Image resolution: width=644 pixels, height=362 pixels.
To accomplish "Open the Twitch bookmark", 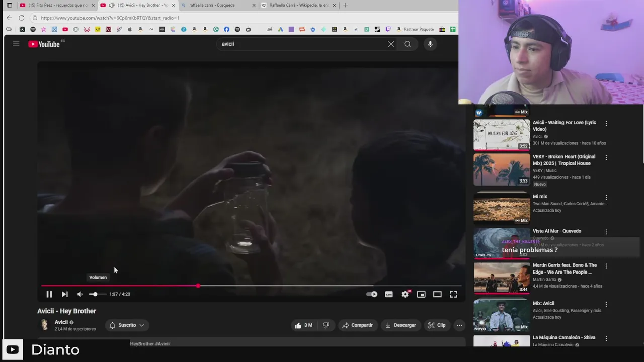I will pyautogui.click(x=388, y=29).
